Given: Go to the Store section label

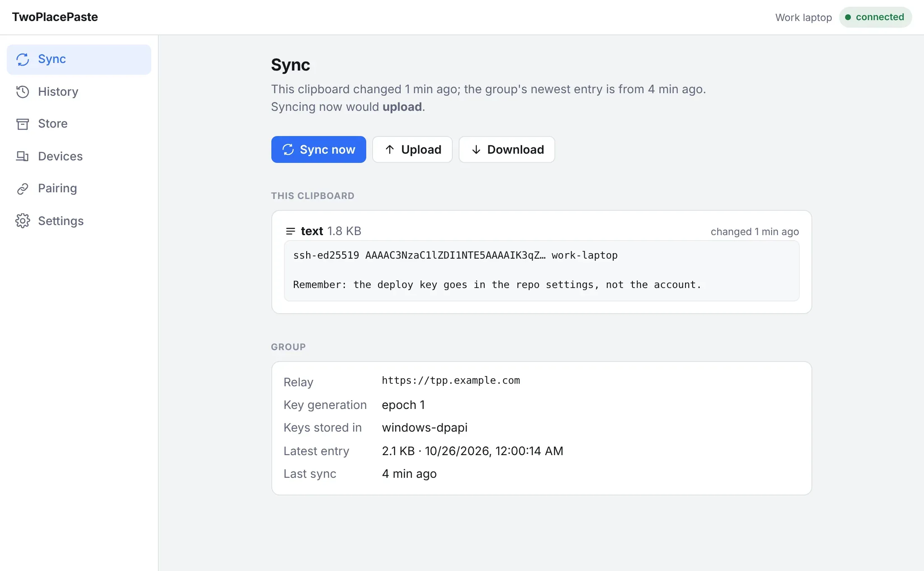Looking at the screenshot, I should coord(53,123).
